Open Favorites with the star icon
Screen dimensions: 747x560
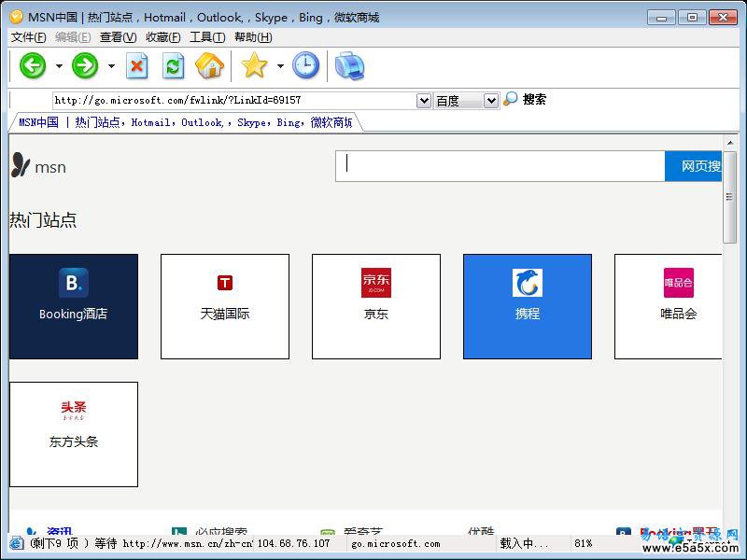(254, 65)
